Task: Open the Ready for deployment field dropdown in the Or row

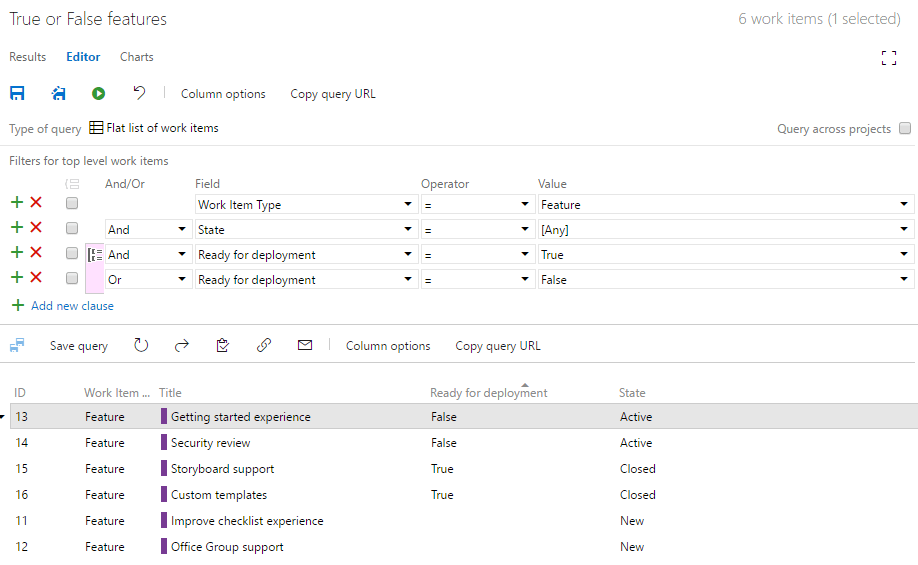Action: 408,279
